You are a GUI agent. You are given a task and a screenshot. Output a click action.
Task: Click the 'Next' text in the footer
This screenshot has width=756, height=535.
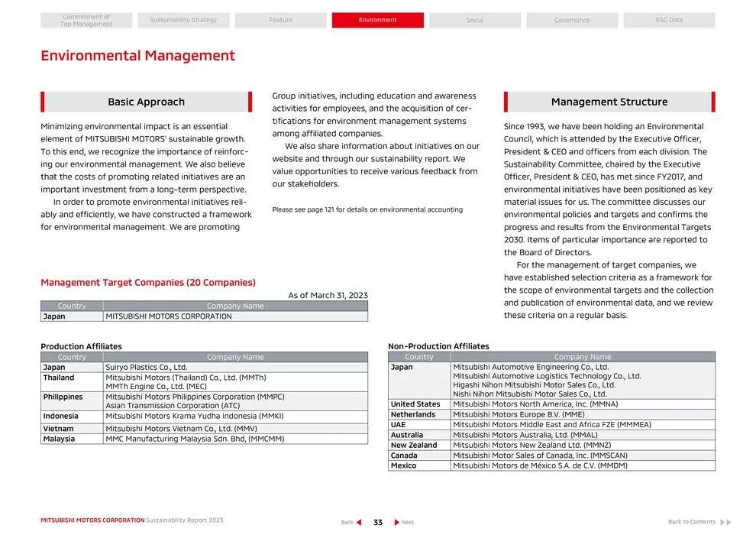pos(408,522)
